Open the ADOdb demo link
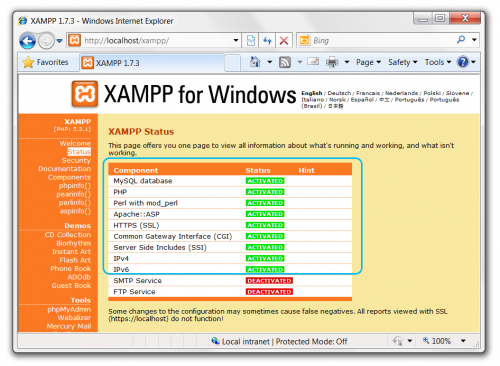Image resolution: width=500 pixels, height=366 pixels. coord(79,277)
